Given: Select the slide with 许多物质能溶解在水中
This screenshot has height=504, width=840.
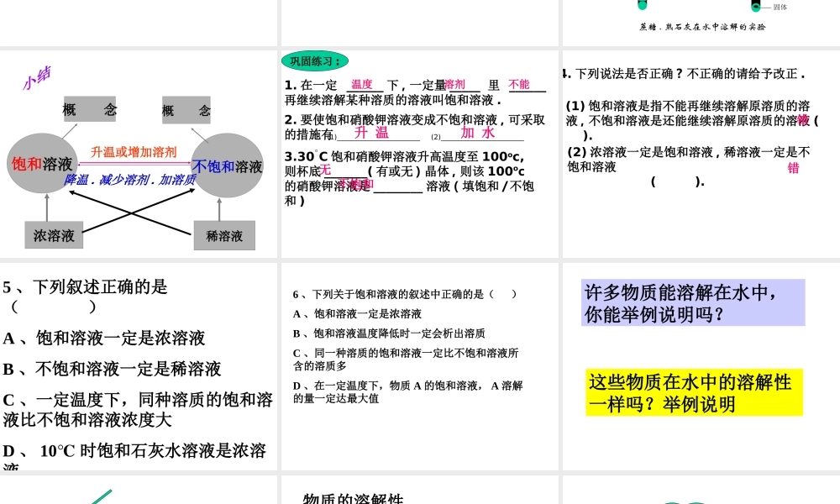Looking at the screenshot, I should coord(701,366).
